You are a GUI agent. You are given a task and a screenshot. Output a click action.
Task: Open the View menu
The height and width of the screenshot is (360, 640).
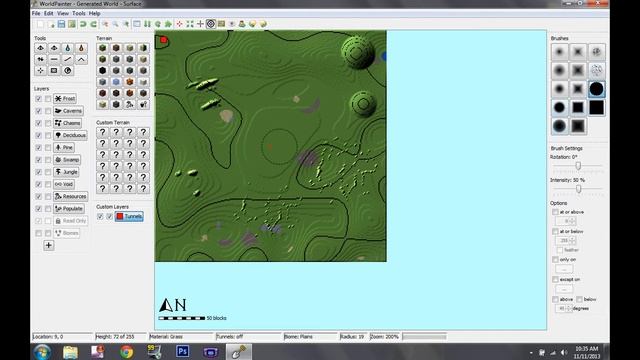coord(63,13)
